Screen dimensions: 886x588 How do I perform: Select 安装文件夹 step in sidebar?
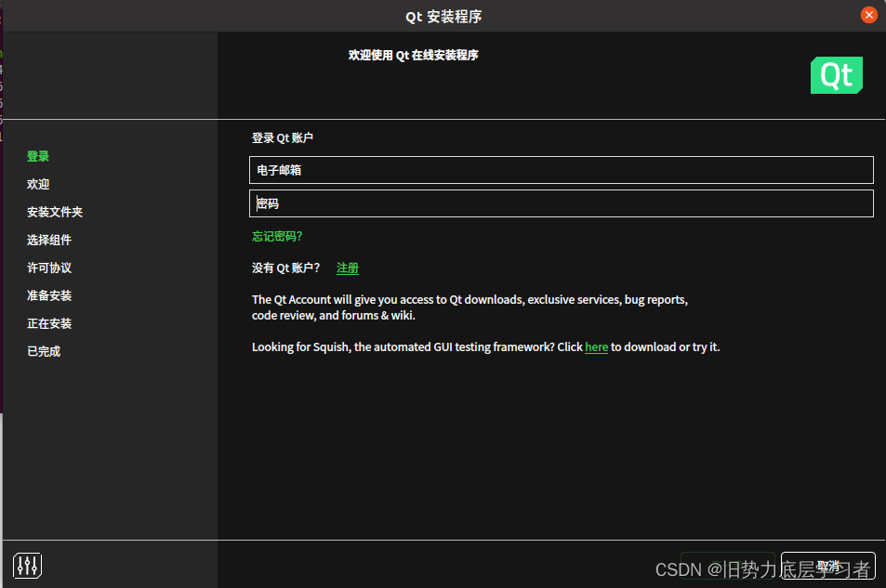tap(55, 212)
